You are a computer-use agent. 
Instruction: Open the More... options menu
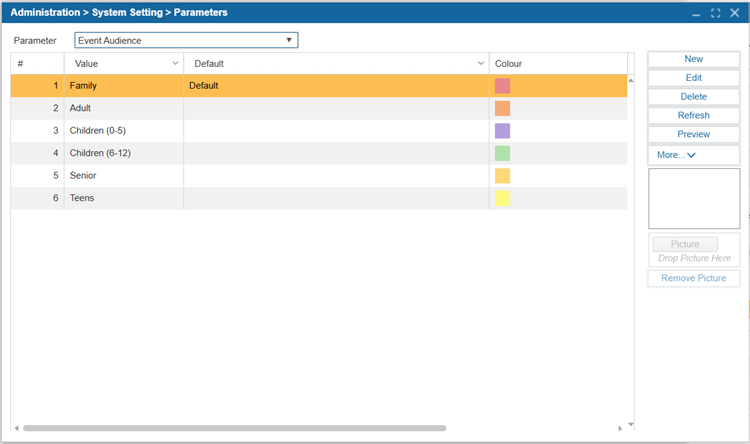pyautogui.click(x=693, y=155)
